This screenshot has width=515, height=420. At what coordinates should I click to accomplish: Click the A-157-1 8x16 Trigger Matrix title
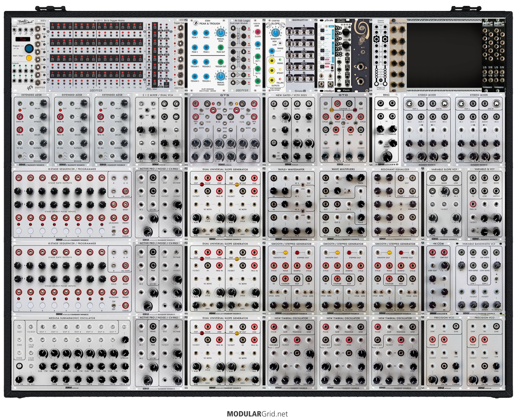click(109, 21)
